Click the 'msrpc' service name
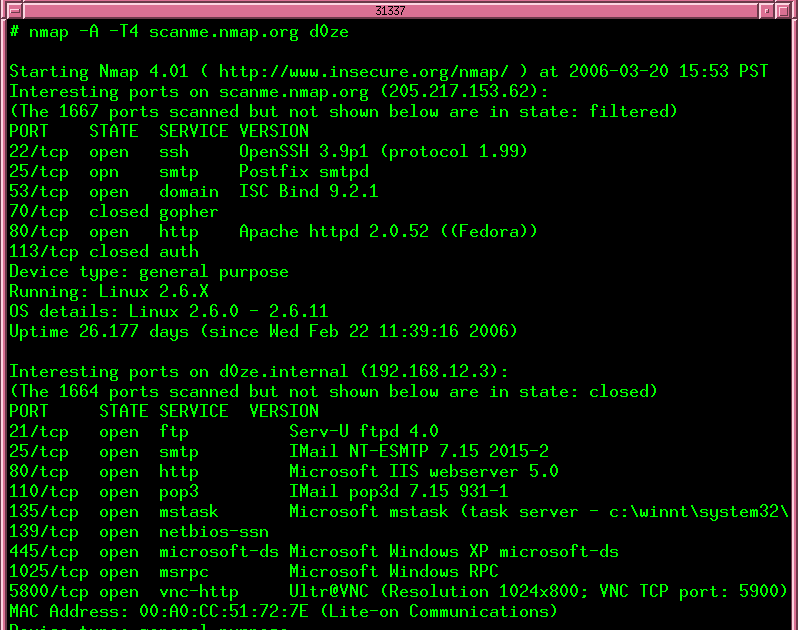798x630 pixels. pos(184,571)
